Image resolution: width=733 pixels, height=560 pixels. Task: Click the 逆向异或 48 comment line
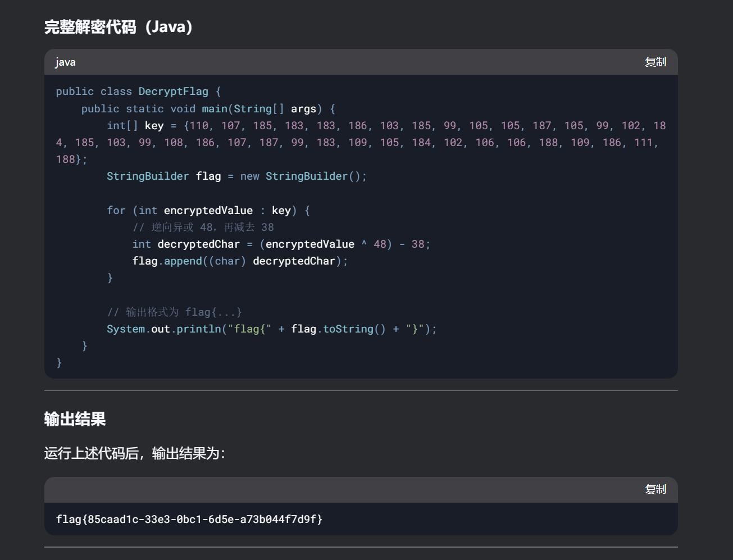(x=203, y=227)
